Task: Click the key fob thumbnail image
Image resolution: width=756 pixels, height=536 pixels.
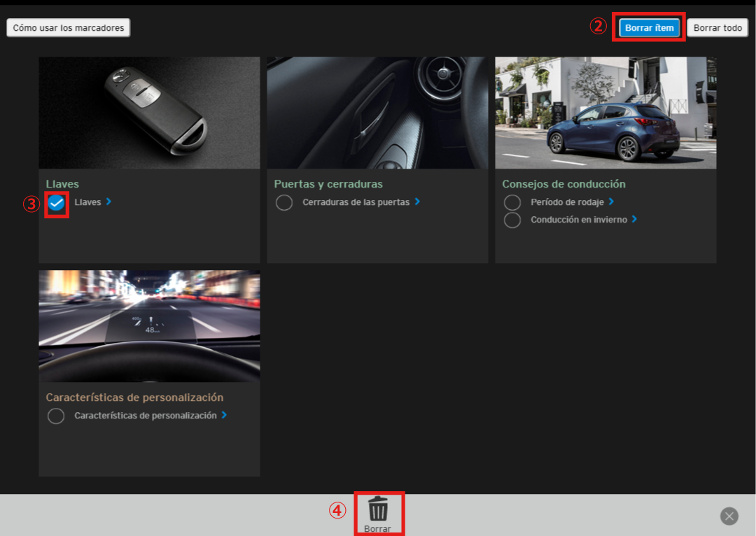Action: click(x=149, y=113)
